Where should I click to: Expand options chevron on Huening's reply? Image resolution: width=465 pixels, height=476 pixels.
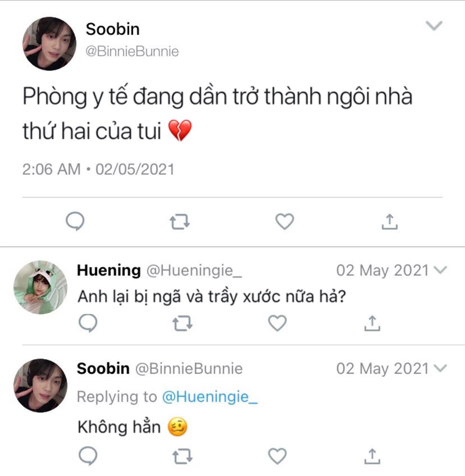(440, 270)
